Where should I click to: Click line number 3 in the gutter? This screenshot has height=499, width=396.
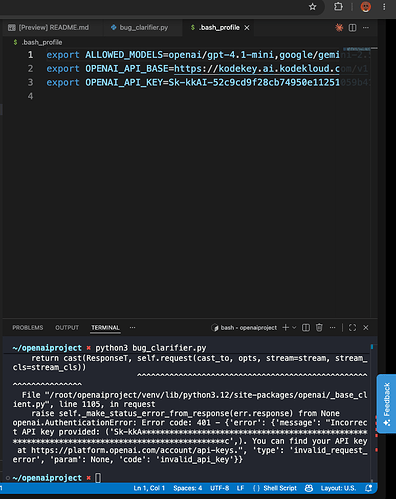click(x=30, y=82)
